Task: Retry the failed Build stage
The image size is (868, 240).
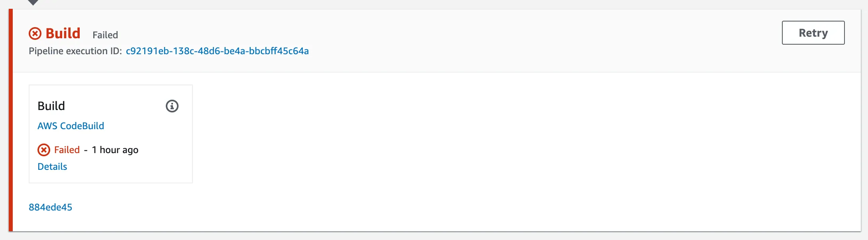Action: point(813,33)
